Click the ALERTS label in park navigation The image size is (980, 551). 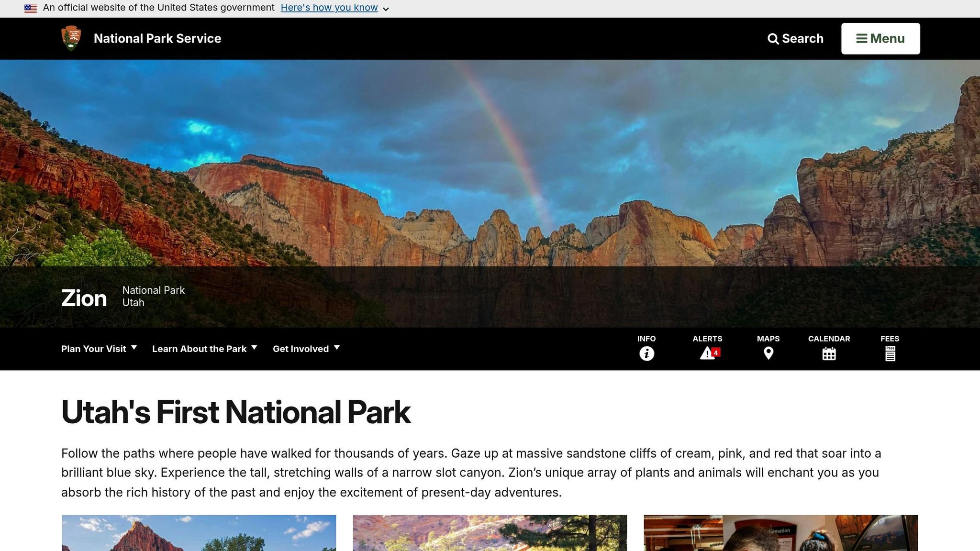pos(707,339)
